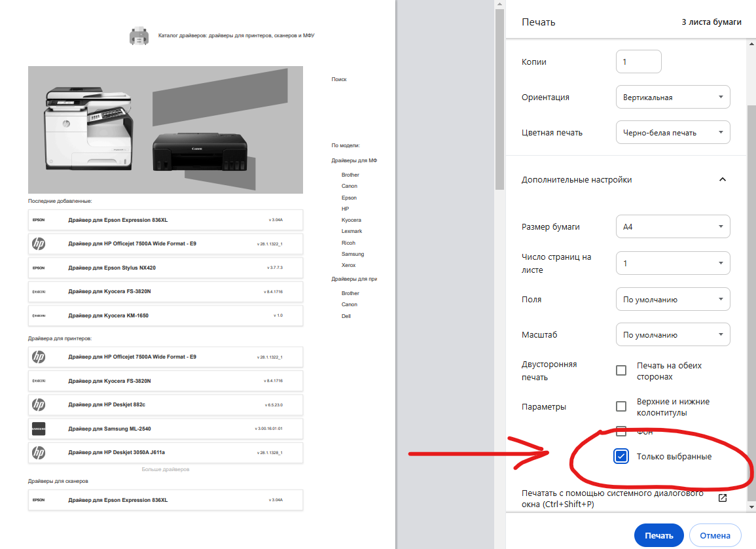Click the printer logo icon in page header
The height and width of the screenshot is (549, 756).
pos(138,36)
